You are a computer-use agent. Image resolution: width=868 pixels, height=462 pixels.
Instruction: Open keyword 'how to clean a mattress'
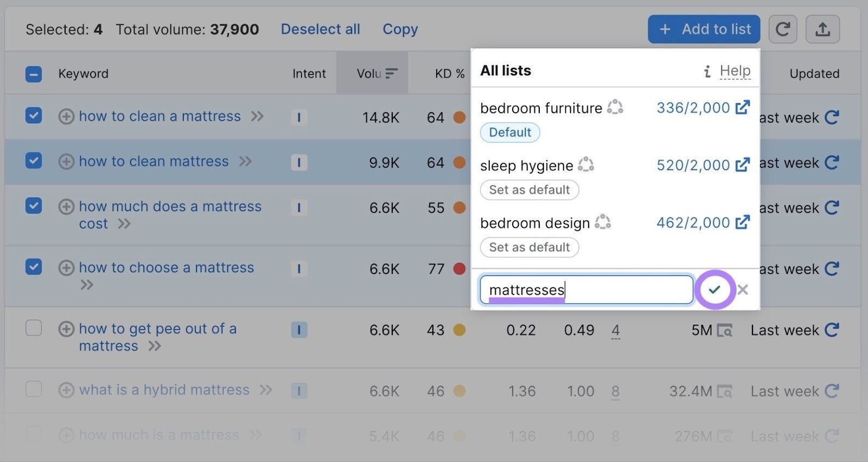tap(159, 116)
